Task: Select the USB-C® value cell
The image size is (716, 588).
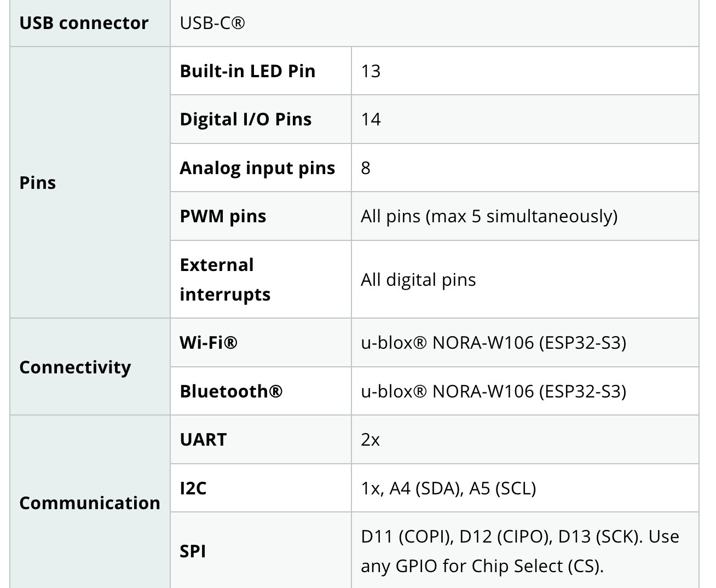Action: pos(434,23)
